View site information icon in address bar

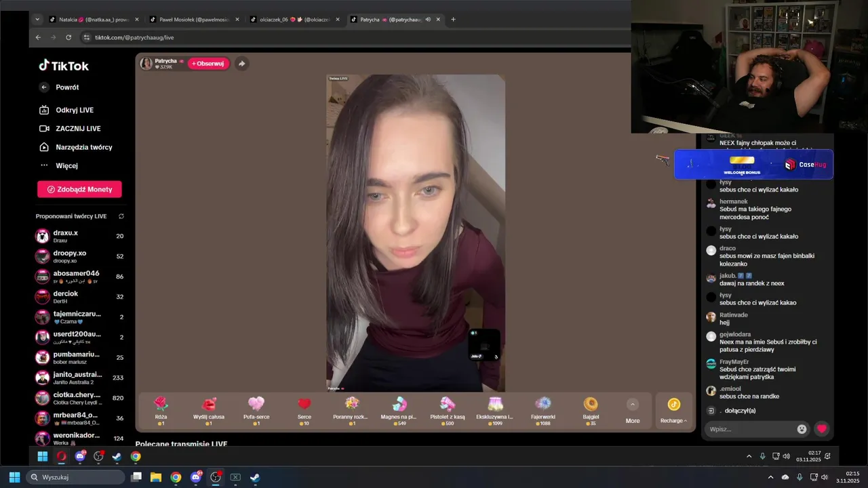pyautogui.click(x=86, y=37)
